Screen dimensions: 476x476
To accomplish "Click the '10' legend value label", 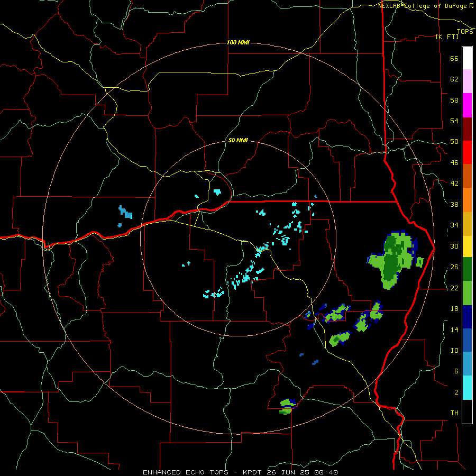I will point(454,351).
